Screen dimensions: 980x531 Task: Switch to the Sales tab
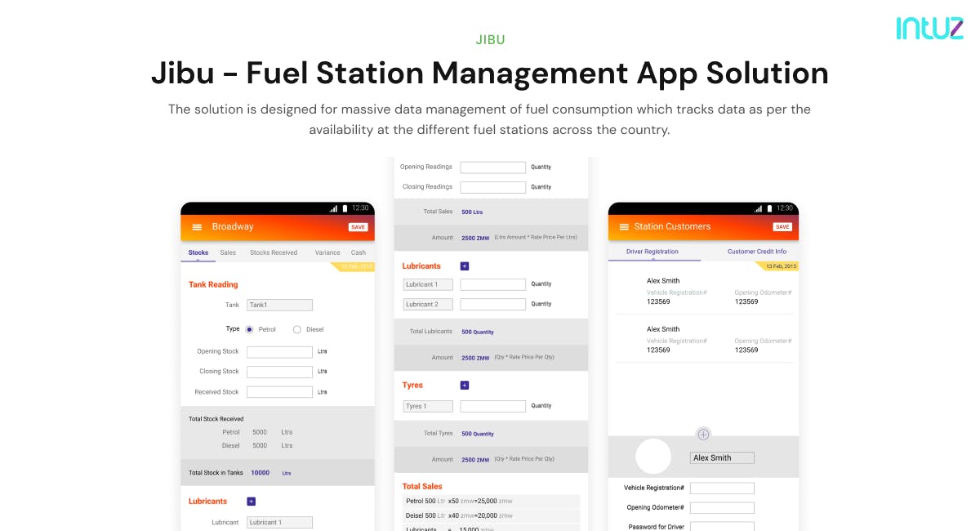[228, 252]
